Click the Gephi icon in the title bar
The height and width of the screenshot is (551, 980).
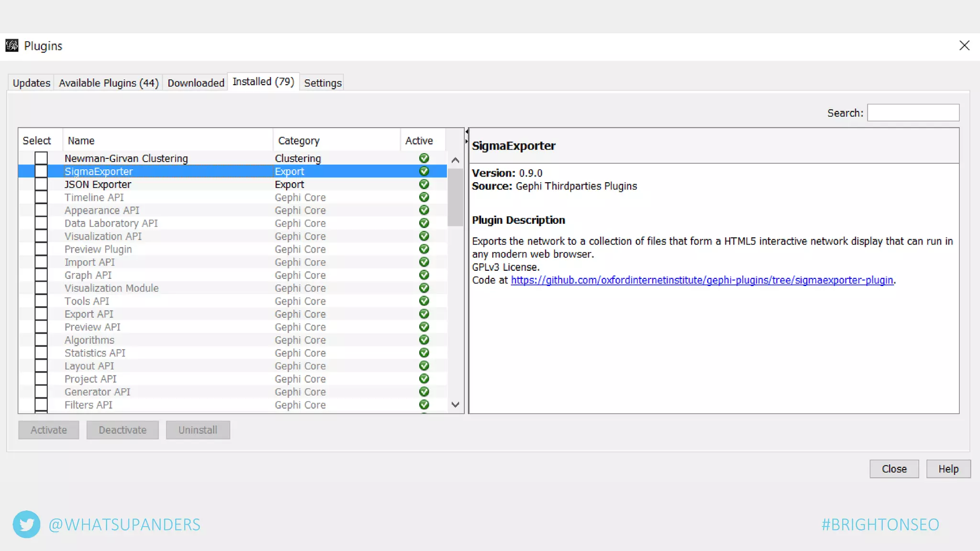tap(12, 46)
